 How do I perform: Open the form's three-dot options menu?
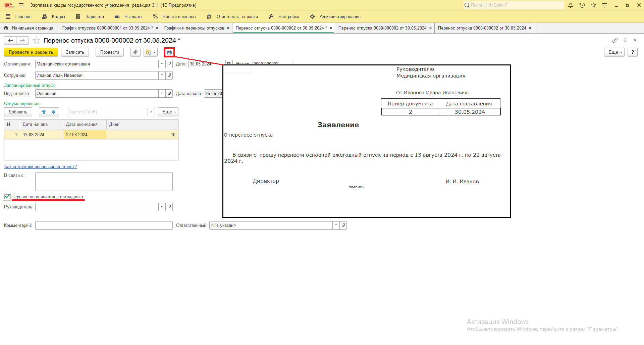tap(625, 40)
